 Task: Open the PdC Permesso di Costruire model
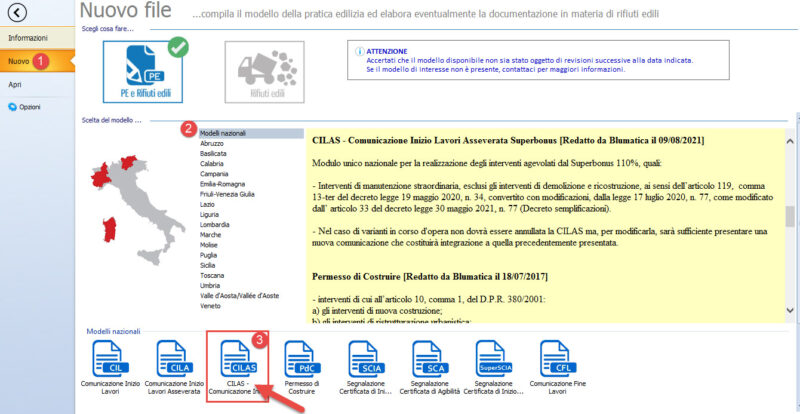(x=301, y=367)
